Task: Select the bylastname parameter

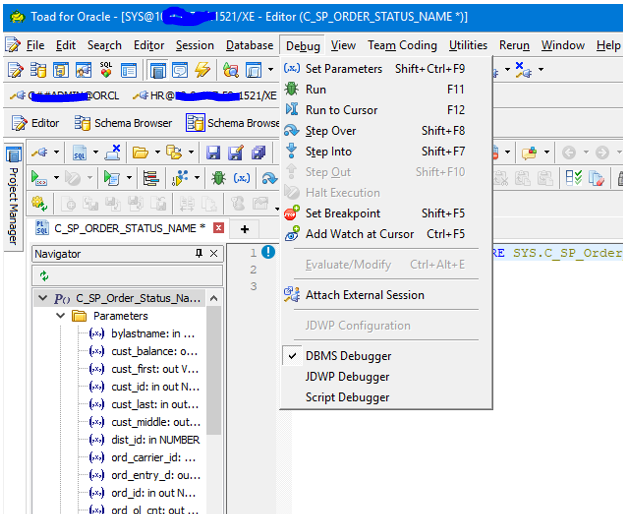Action: coord(153,334)
